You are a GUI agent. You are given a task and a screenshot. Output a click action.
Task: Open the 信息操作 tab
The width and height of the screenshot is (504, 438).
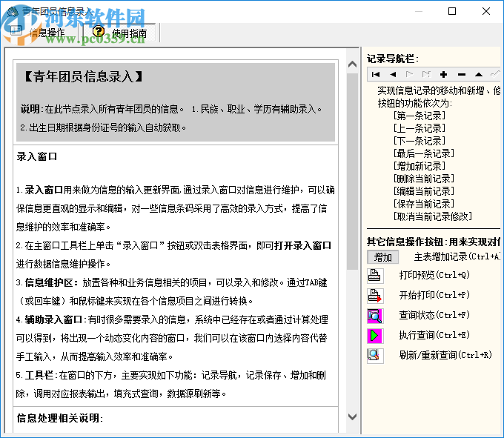tap(40, 33)
